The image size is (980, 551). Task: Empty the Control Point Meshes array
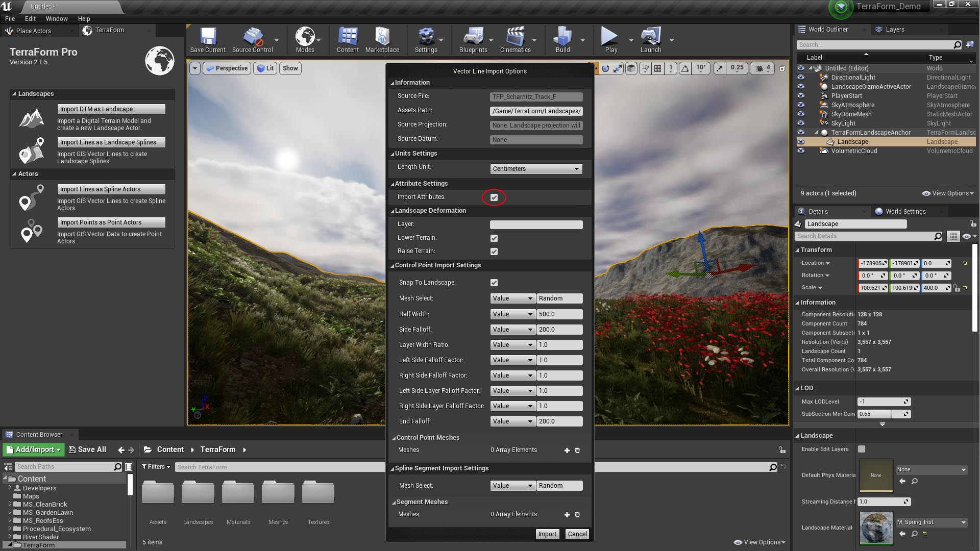[x=577, y=450]
